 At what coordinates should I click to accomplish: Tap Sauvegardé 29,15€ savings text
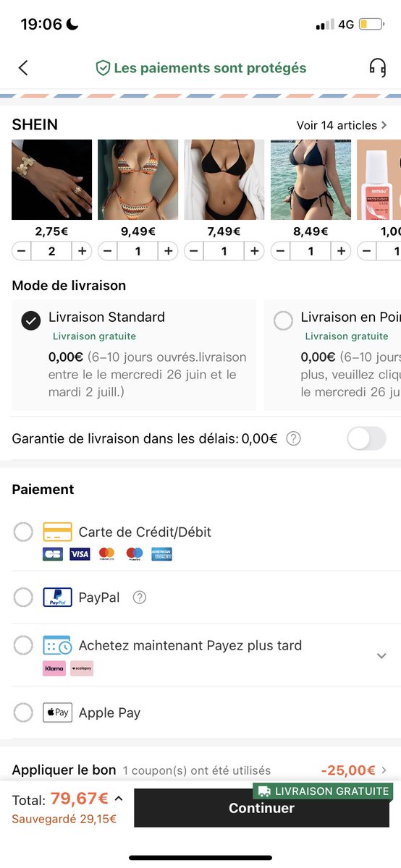click(x=64, y=820)
